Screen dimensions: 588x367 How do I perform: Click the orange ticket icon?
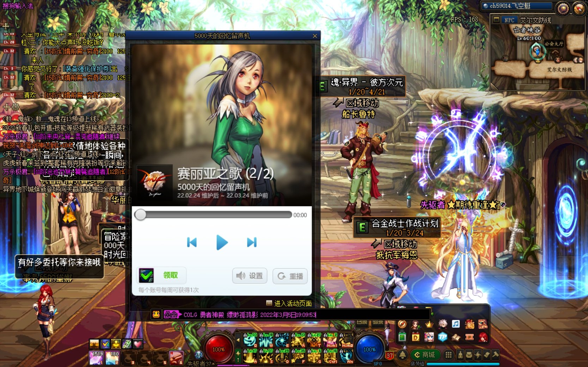click(x=469, y=337)
